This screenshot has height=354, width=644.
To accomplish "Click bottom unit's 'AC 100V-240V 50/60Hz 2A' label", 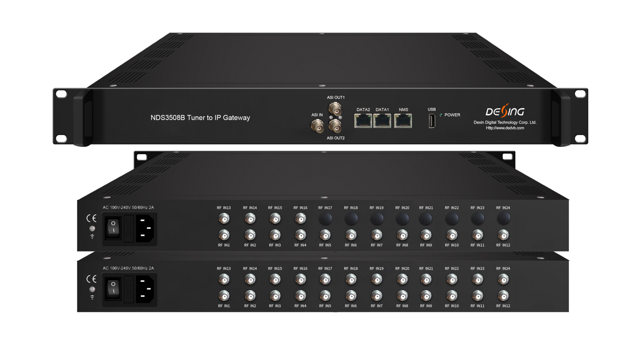I will coord(128,268).
